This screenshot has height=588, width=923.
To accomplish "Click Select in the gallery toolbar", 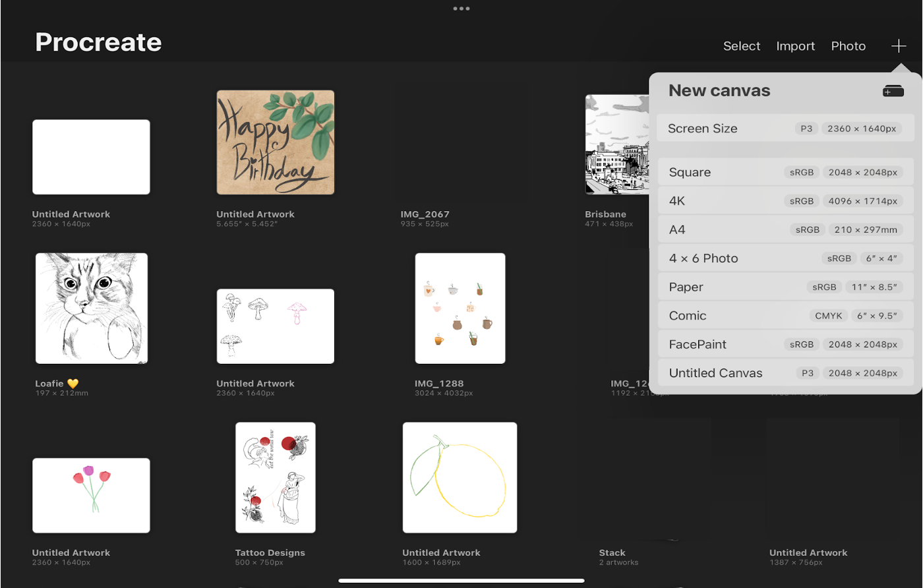I will pyautogui.click(x=741, y=46).
